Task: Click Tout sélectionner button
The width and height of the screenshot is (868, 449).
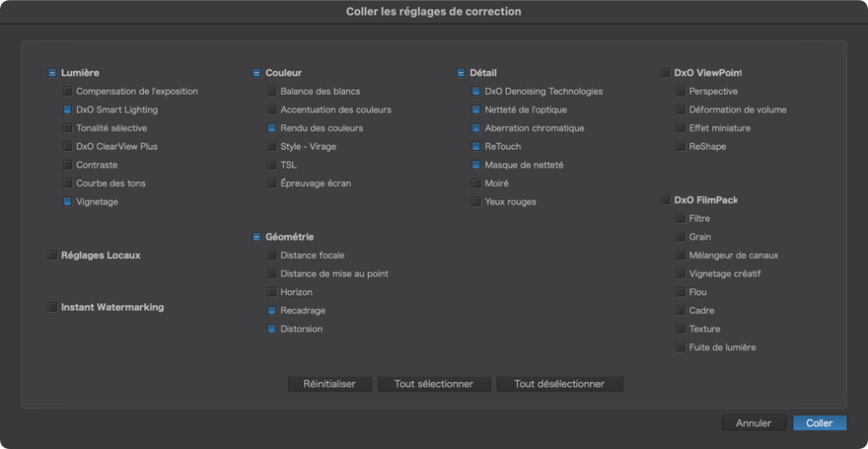Action: point(434,384)
